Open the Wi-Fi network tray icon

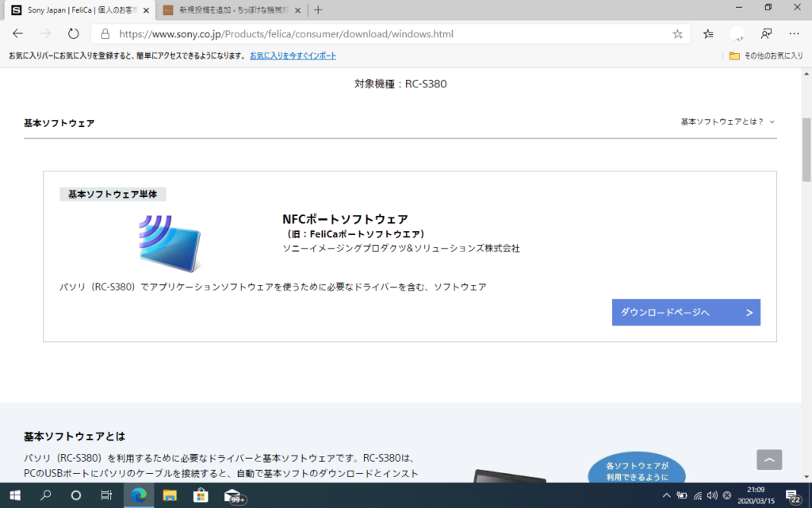pos(698,495)
